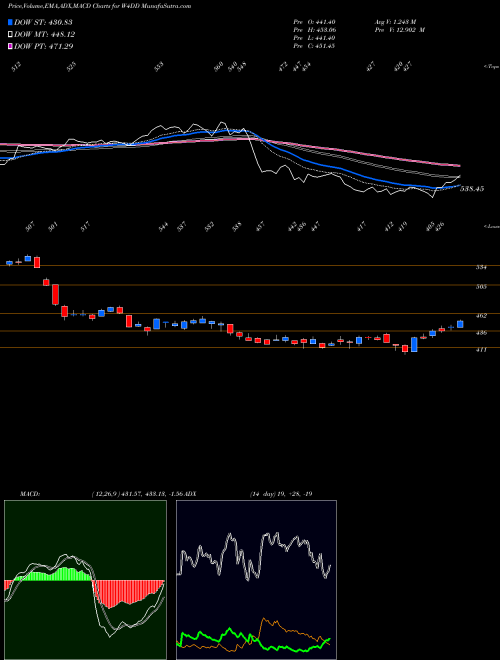Screen dimensions: 500x660
Task: Click the '525' top value label
Action: click(72, 66)
